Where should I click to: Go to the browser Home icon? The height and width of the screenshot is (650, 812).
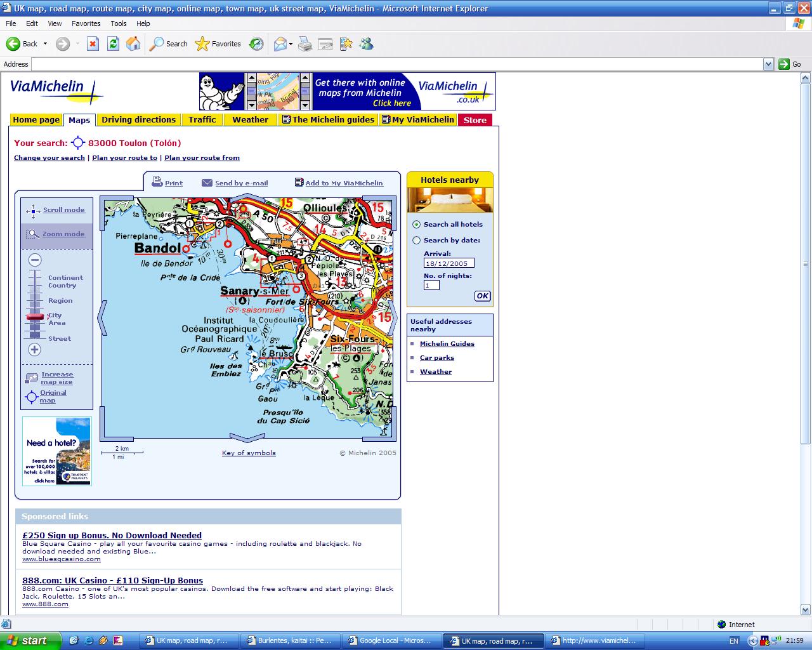pyautogui.click(x=133, y=44)
